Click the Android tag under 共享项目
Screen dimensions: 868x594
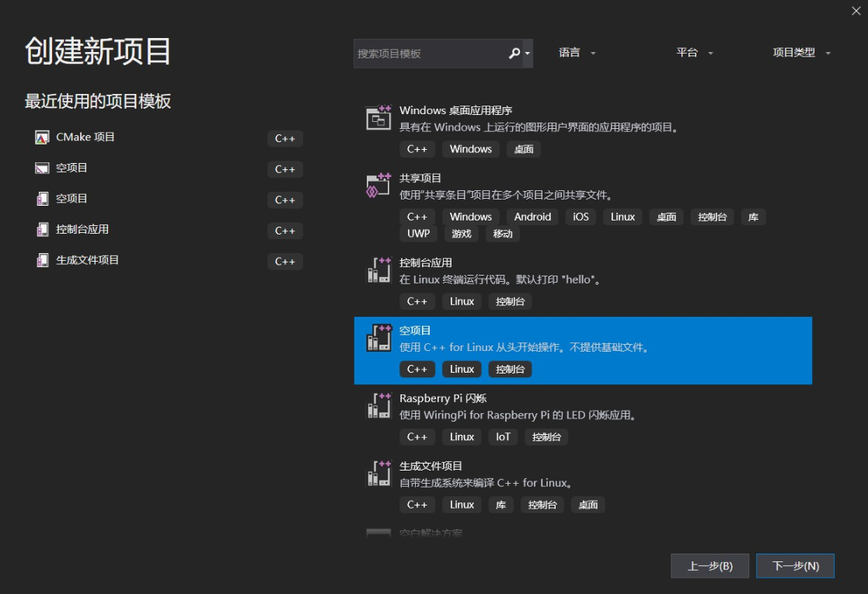tap(532, 217)
